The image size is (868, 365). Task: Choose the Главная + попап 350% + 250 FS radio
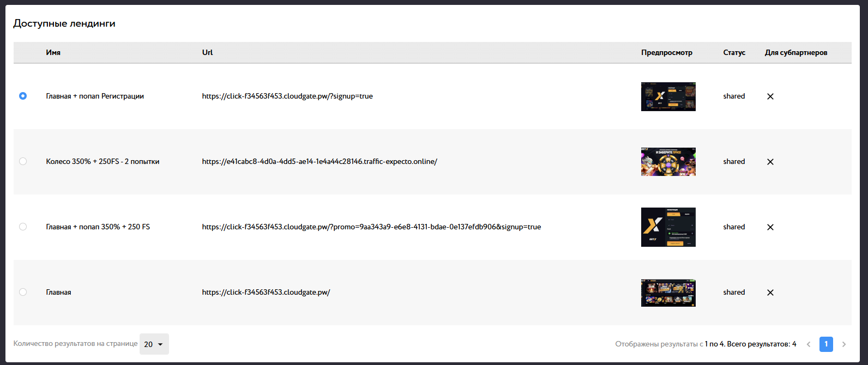coord(23,227)
